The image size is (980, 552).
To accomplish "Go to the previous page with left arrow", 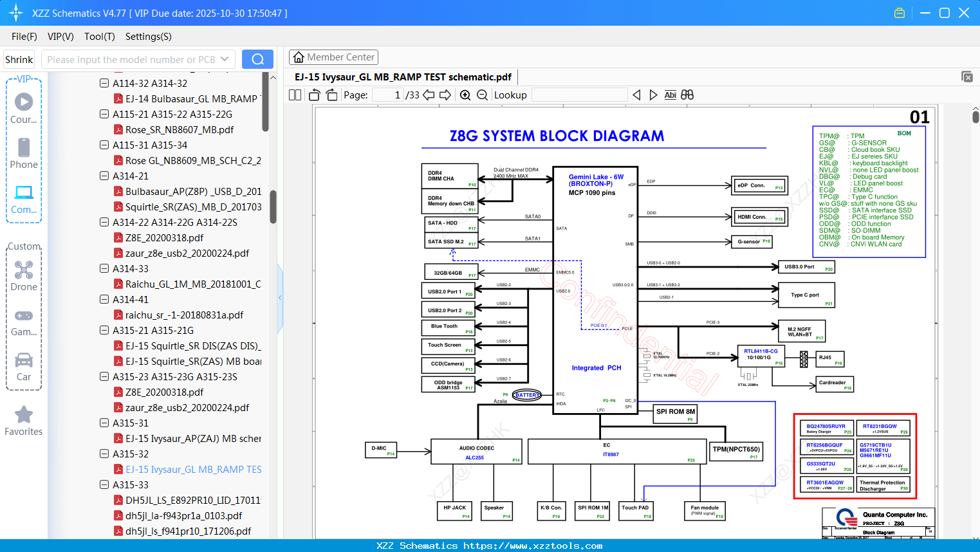I will [429, 95].
